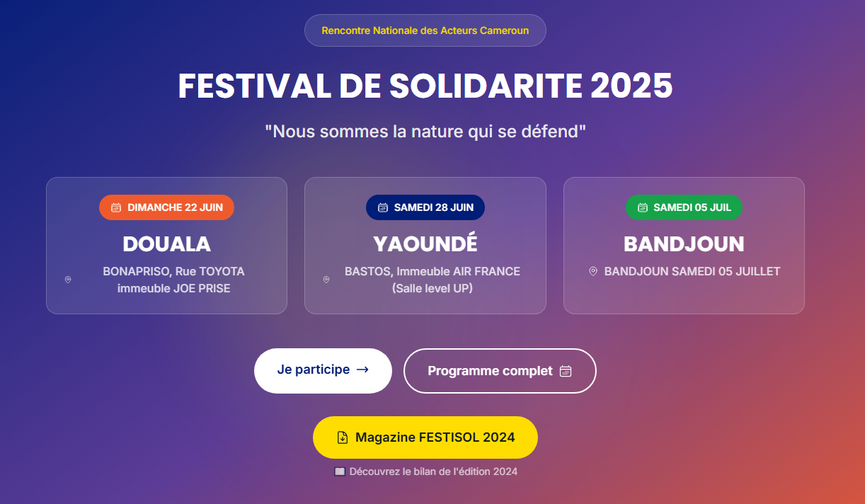Download Magazine FESTISOL 2024

point(425,437)
